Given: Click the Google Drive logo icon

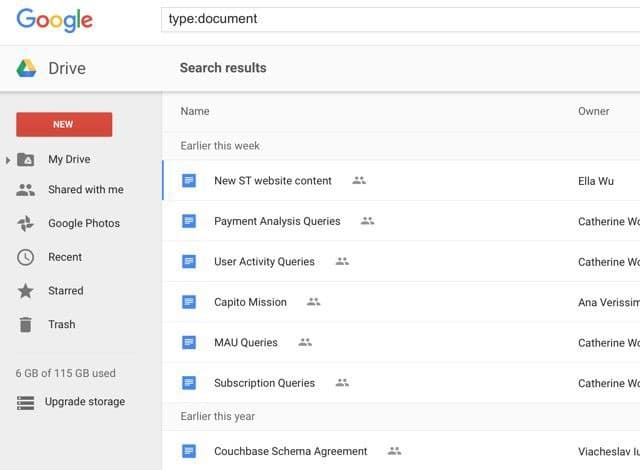Looking at the screenshot, I should pos(26,68).
